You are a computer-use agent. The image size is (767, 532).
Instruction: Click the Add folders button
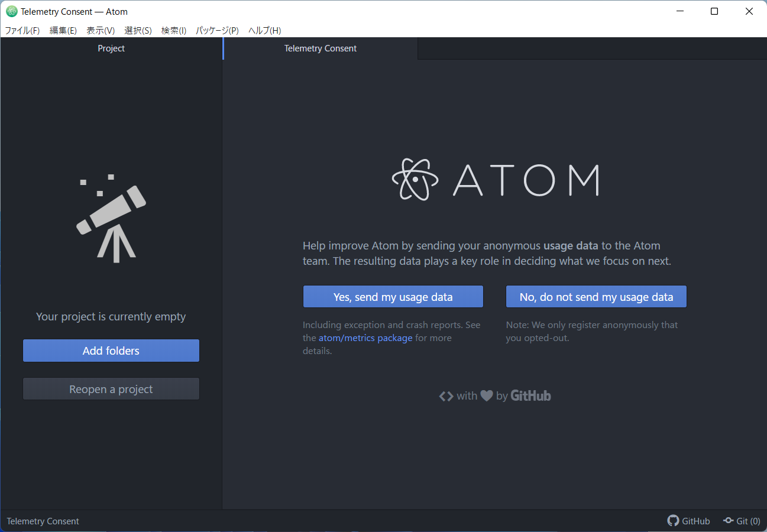pos(111,351)
